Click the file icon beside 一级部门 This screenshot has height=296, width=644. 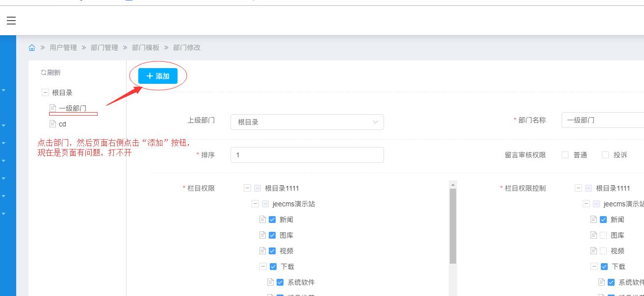[53, 108]
